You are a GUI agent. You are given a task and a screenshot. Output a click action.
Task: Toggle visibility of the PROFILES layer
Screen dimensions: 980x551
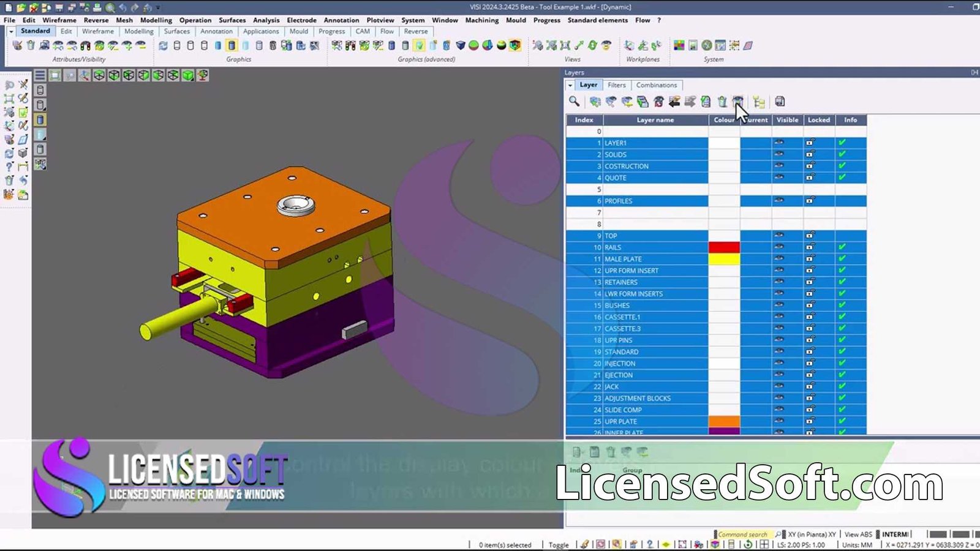[x=779, y=201]
